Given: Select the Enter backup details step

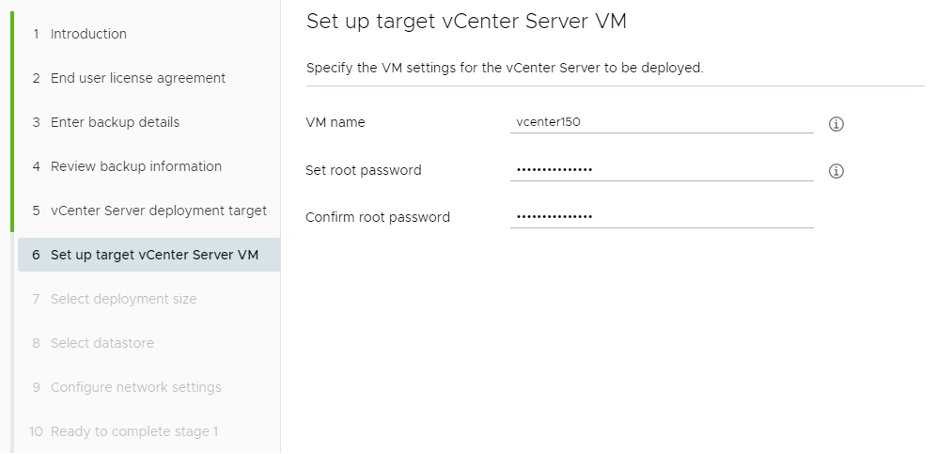Looking at the screenshot, I should [x=115, y=122].
